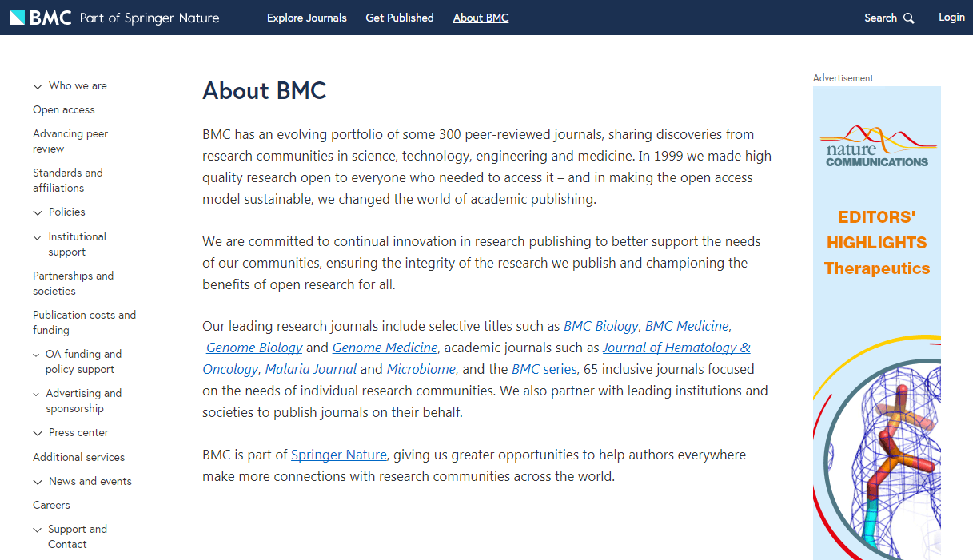Click the Nature Communications logo in advertisement
The image size is (973, 560).
click(x=877, y=146)
